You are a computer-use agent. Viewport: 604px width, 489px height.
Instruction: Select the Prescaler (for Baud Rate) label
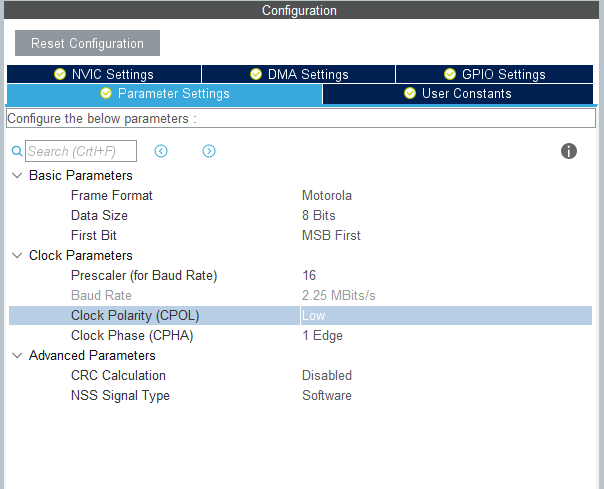144,276
